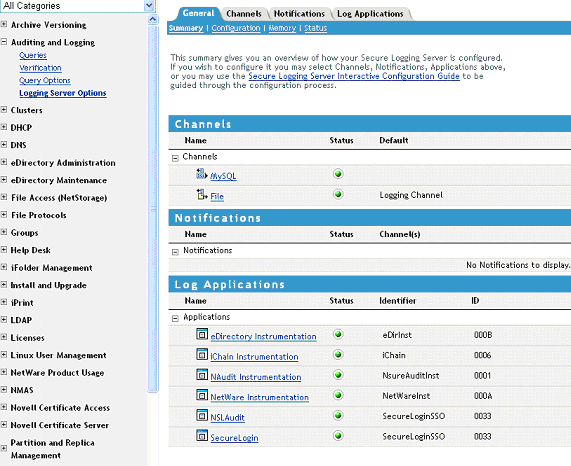Open the File channel link
The width and height of the screenshot is (571, 466).
217,197
